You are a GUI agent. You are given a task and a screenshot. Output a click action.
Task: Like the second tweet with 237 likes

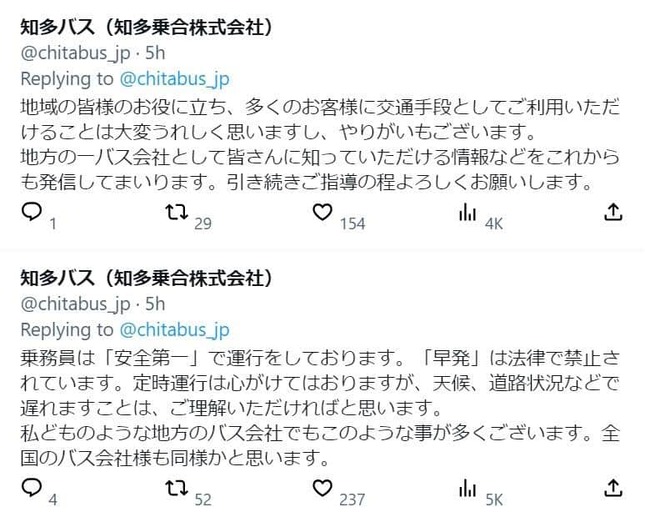point(322,488)
